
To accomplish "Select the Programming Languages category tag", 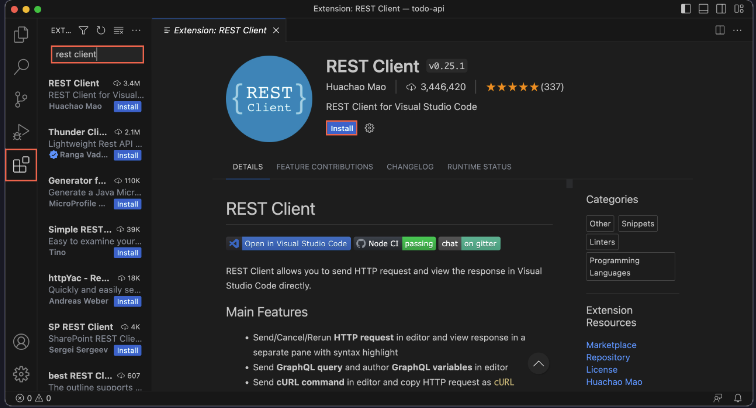I will click(630, 267).
